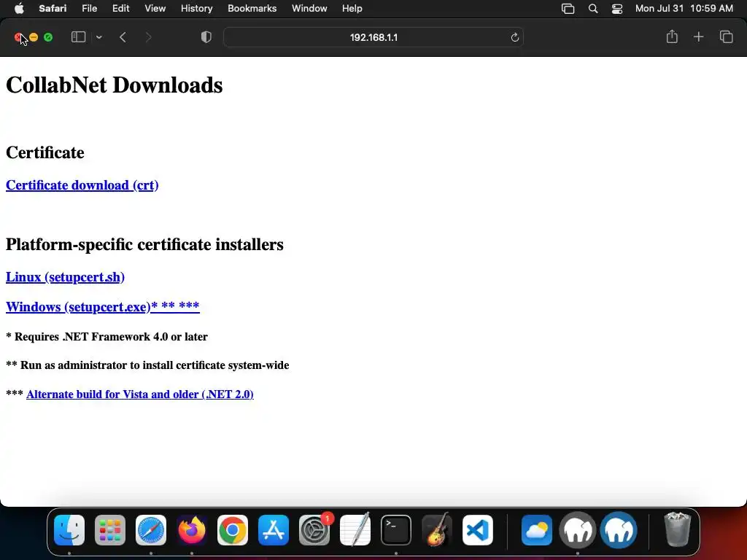This screenshot has height=560, width=747.
Task: Open Spotlight search in menu bar
Action: pyautogui.click(x=593, y=8)
